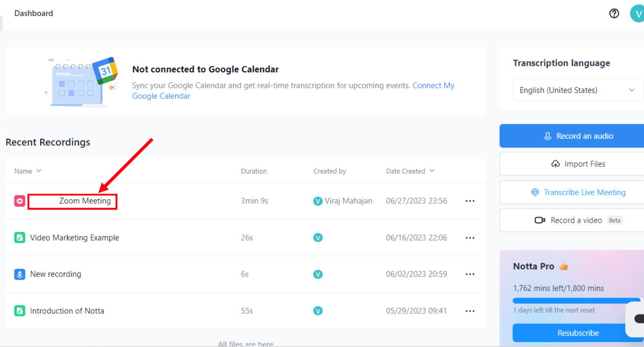Click the Beta badge on Record a video
This screenshot has height=347, width=644.
pos(615,220)
